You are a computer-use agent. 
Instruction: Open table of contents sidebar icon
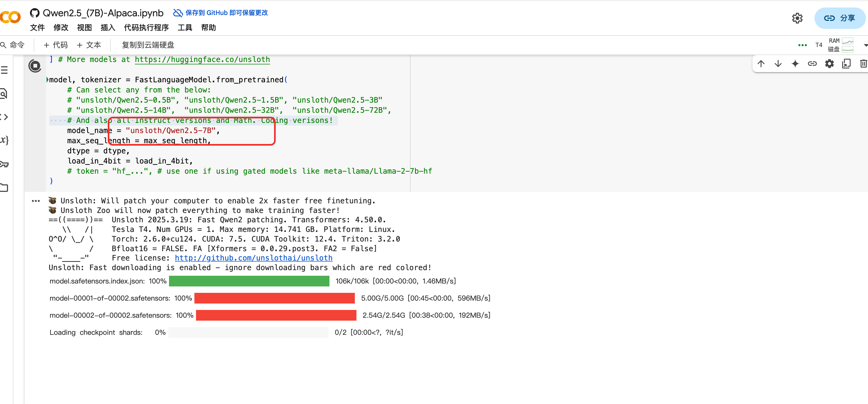(4, 70)
